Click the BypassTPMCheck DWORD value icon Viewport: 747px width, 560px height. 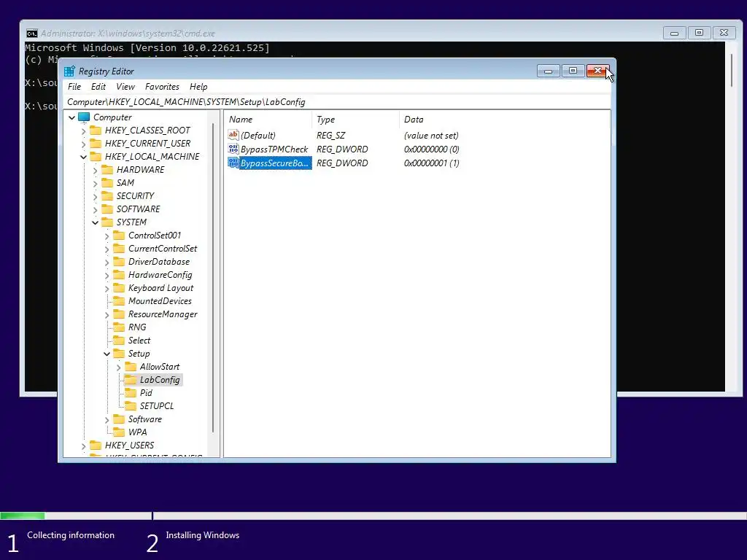click(x=233, y=149)
